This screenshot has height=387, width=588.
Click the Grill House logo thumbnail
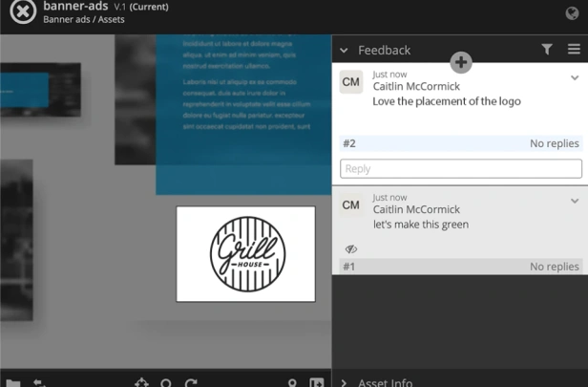246,254
